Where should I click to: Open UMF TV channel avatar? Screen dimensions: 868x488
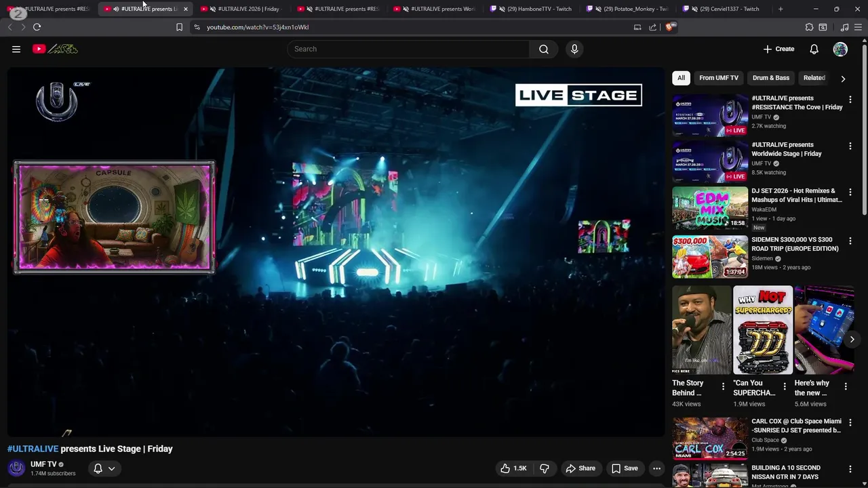coord(16,468)
